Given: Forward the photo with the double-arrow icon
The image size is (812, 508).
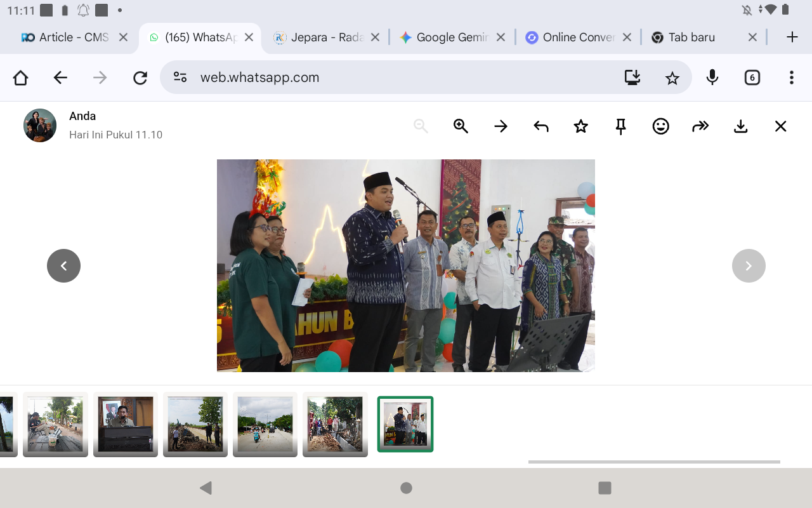Looking at the screenshot, I should coord(700,126).
